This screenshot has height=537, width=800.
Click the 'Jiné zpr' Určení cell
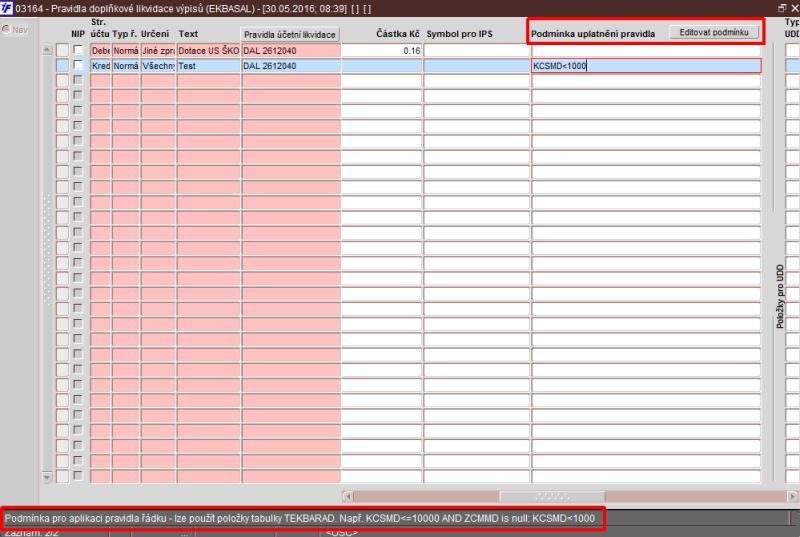(158, 50)
